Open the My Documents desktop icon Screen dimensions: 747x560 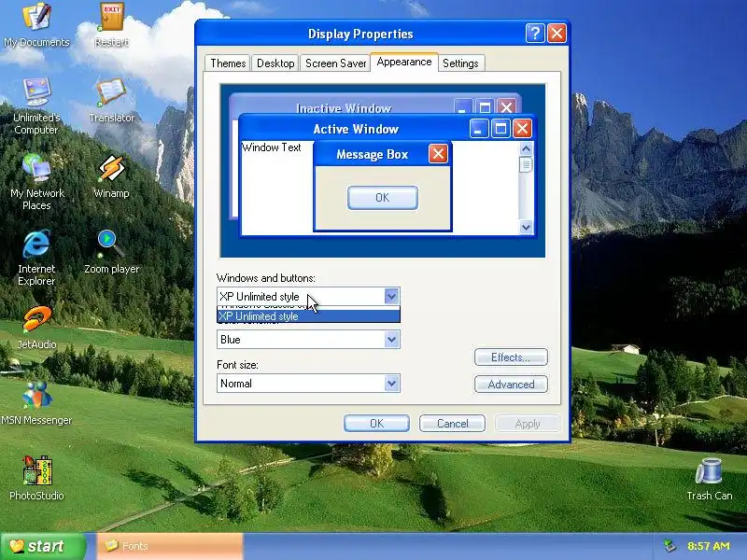36,25
